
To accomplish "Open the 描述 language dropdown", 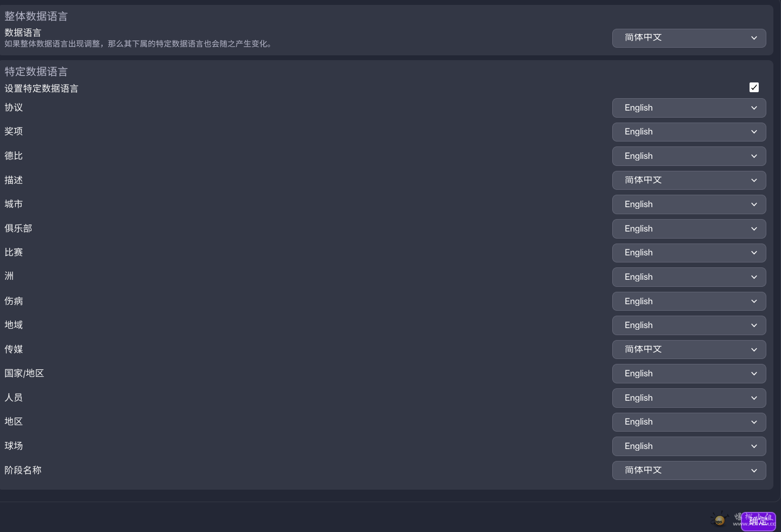I will click(x=689, y=180).
